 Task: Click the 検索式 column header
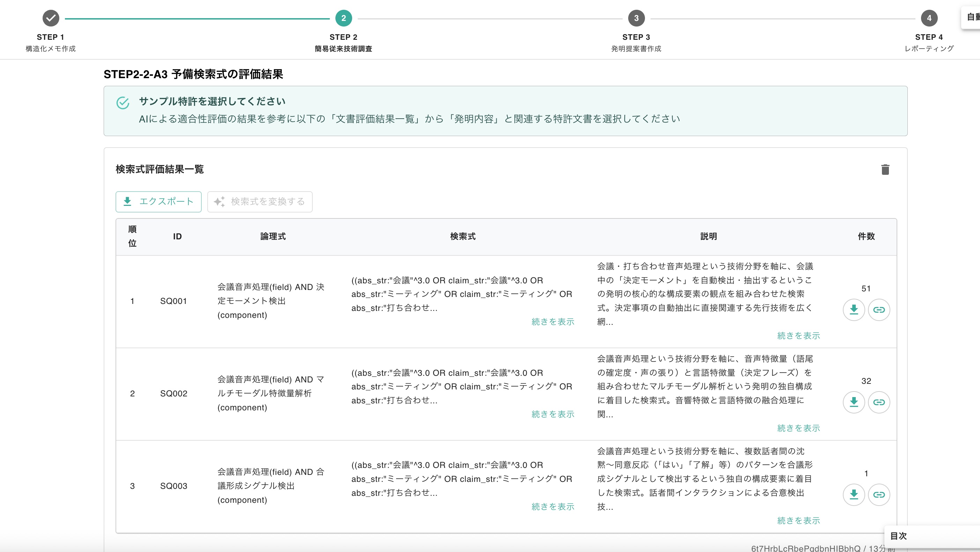463,237
